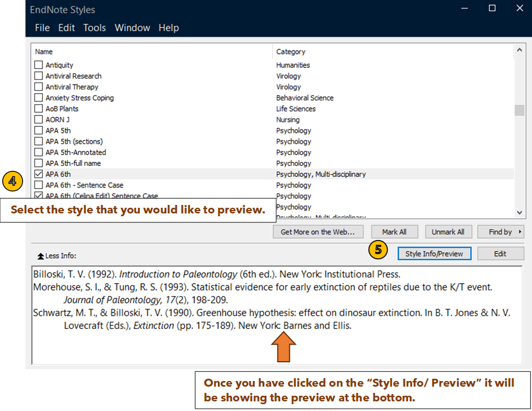Uncheck the APA 6th style checkbox
This screenshot has height=411, width=532.
pos(37,174)
